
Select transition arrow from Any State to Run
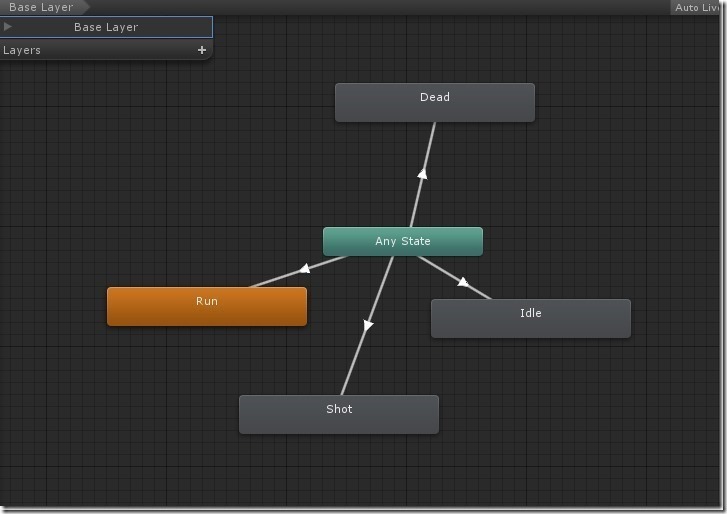tap(304, 269)
